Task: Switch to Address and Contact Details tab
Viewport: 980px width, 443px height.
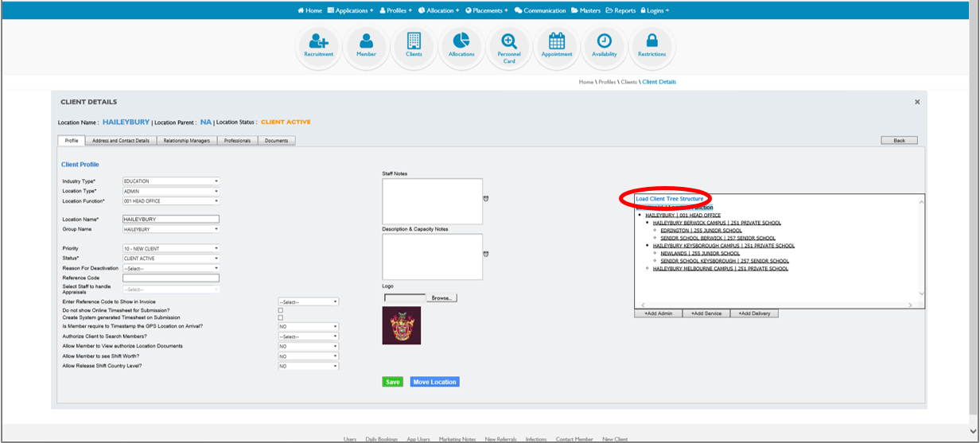Action: click(x=120, y=141)
